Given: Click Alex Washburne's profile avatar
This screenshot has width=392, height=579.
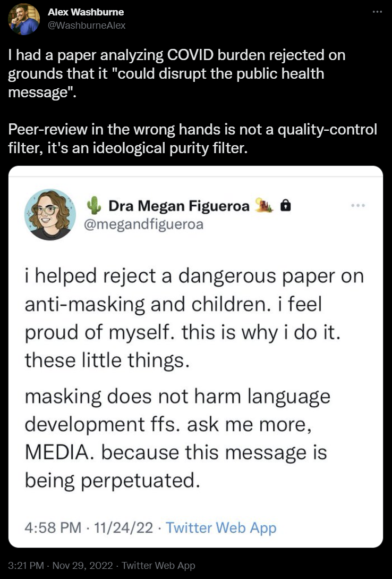Looking at the screenshot, I should coord(24,19).
